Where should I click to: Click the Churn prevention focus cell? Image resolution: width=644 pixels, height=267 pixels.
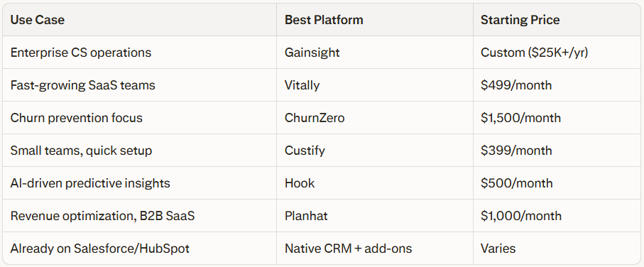coord(139,117)
